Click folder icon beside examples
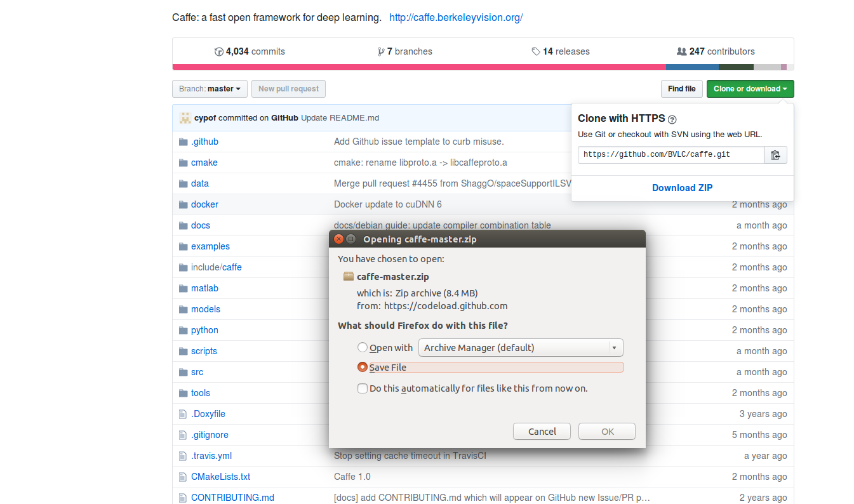The image size is (854, 504). click(x=183, y=246)
